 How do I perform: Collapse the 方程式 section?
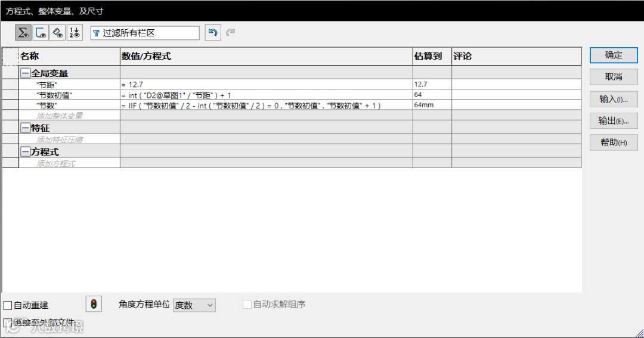pos(26,152)
